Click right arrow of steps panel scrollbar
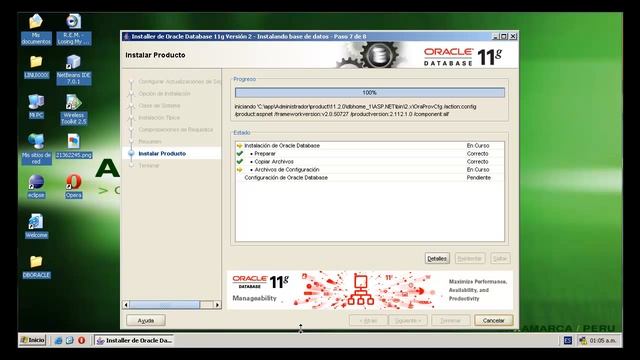This screenshot has width=640, height=360. 217,304
